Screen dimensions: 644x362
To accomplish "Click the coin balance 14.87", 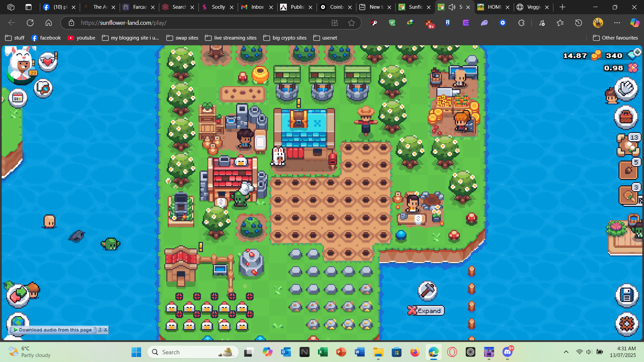I will (575, 56).
